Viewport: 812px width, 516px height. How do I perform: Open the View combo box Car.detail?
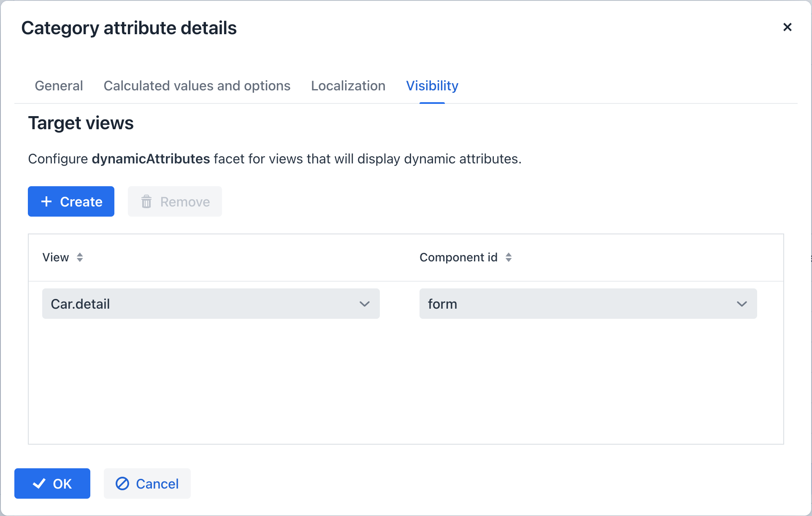click(x=203, y=304)
